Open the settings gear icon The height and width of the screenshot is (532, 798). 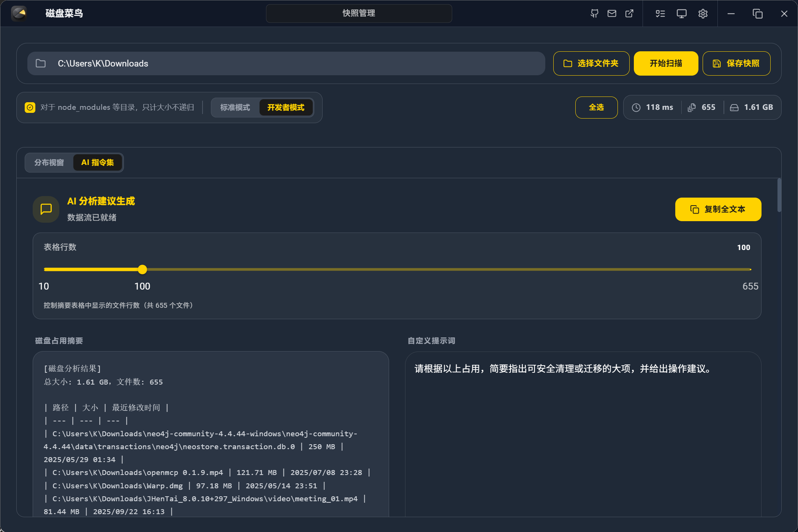[x=703, y=13]
